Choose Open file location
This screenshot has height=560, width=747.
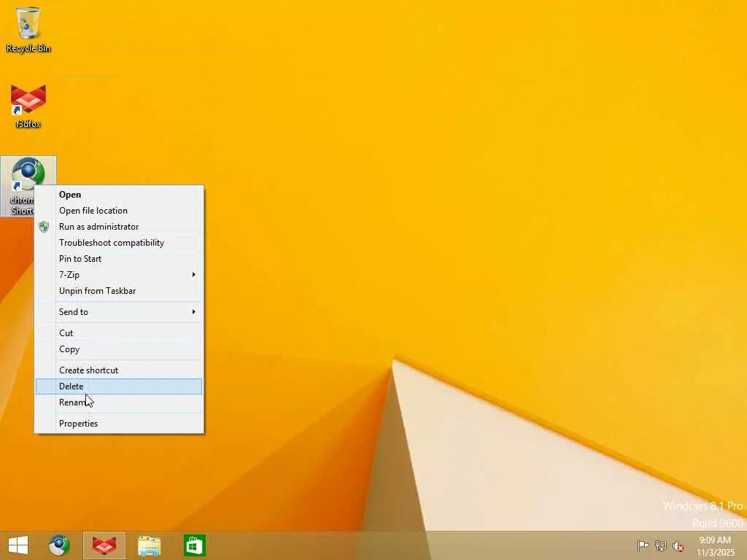(119, 211)
